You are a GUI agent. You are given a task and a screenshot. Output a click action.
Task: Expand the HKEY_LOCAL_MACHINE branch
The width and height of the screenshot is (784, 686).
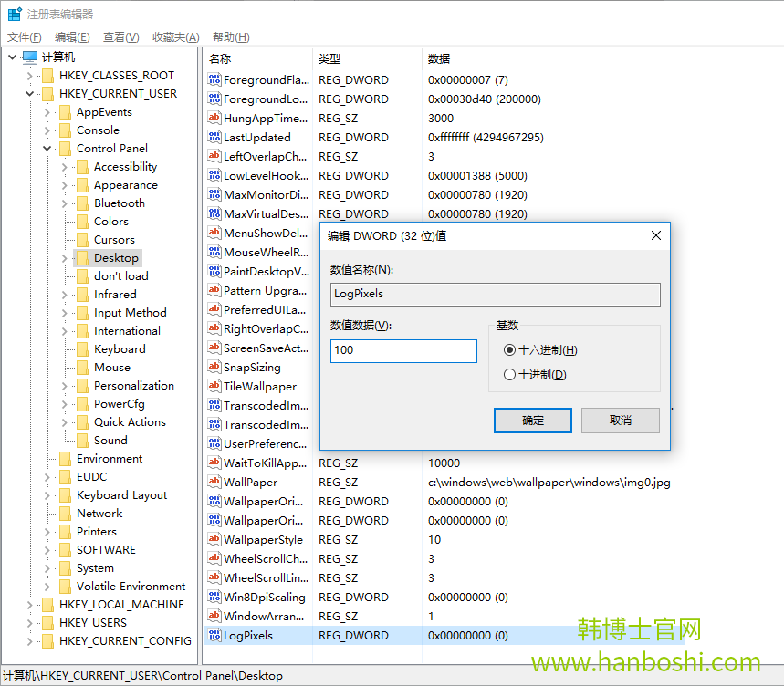28,604
